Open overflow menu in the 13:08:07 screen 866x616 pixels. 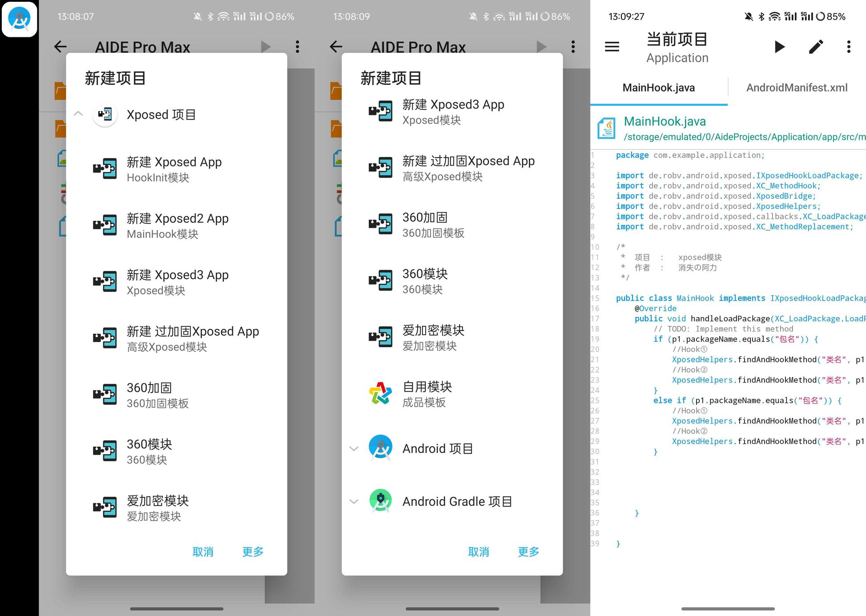298,47
